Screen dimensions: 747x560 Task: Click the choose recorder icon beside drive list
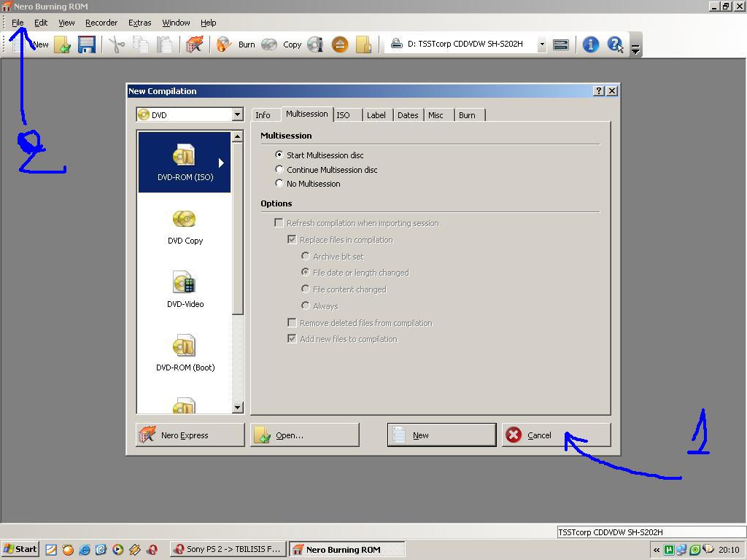point(561,44)
